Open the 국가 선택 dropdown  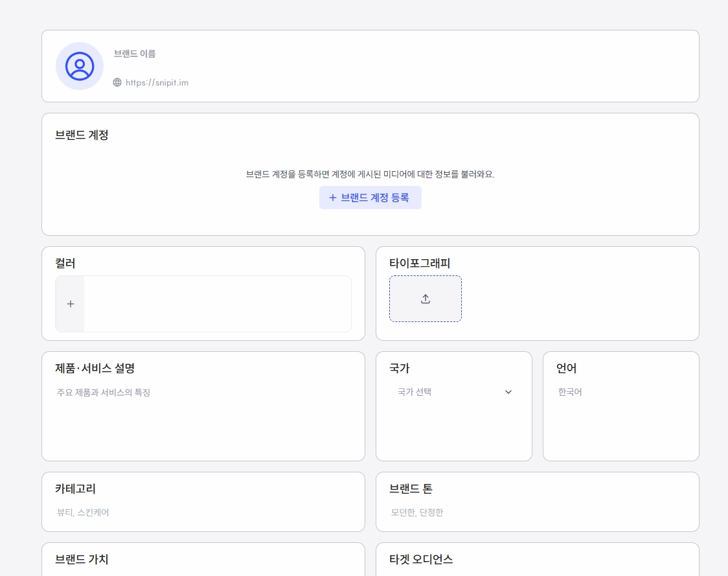point(454,392)
